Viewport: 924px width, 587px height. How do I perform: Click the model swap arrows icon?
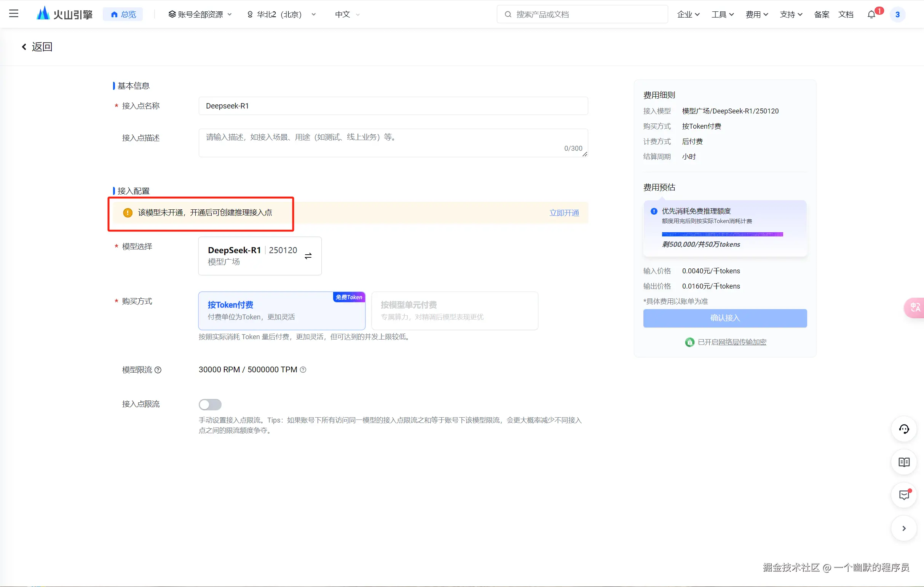point(308,256)
